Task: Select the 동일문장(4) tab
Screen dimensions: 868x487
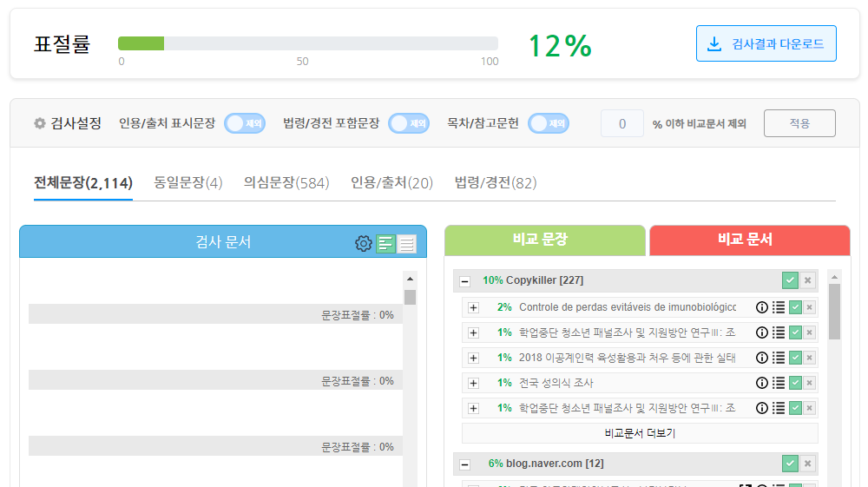Action: pos(188,182)
